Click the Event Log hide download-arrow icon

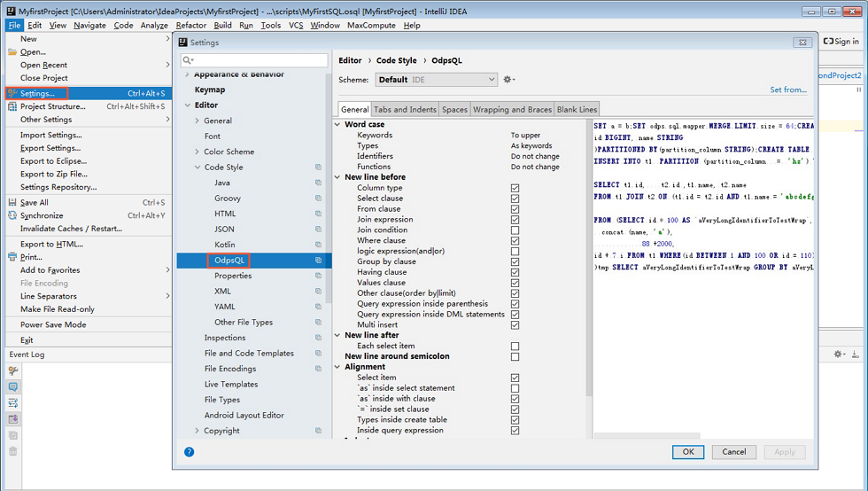pos(855,354)
